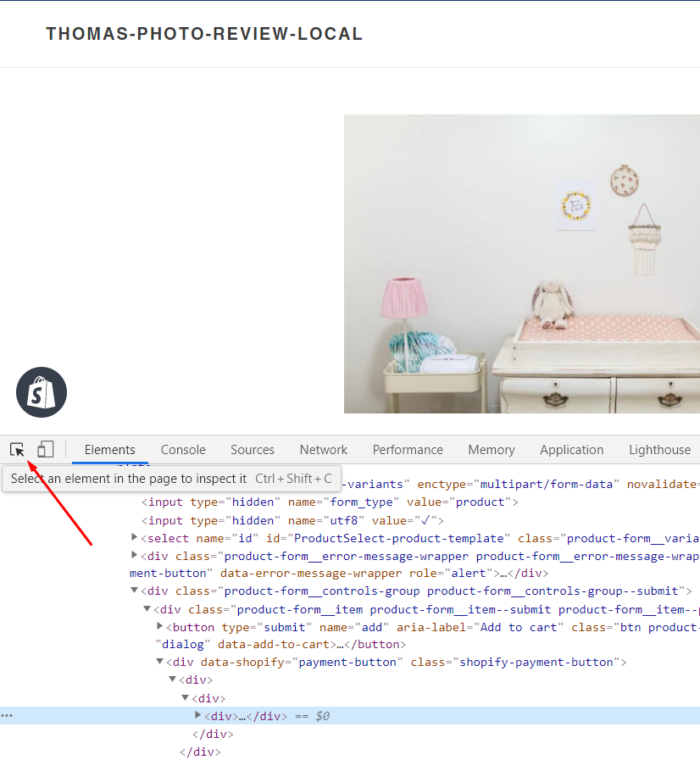This screenshot has height=760, width=700.
Task: Collapse the div parent of the selected node
Action: click(x=185, y=698)
